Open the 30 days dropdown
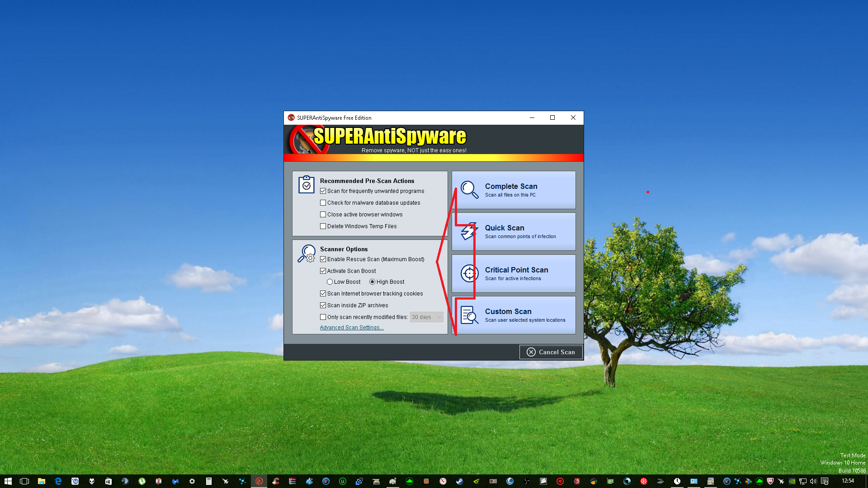Viewport: 868px width, 488px height. tap(427, 317)
